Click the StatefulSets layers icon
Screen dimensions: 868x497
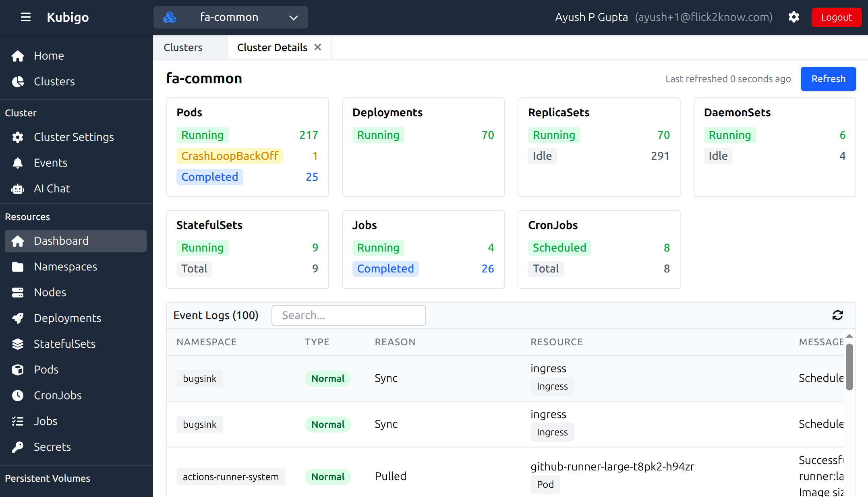[x=18, y=344]
